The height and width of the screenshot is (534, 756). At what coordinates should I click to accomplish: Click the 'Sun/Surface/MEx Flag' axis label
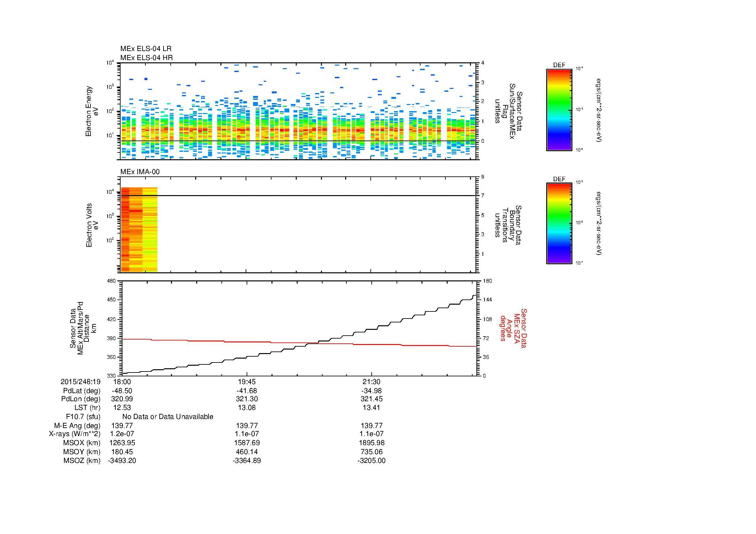tap(508, 111)
